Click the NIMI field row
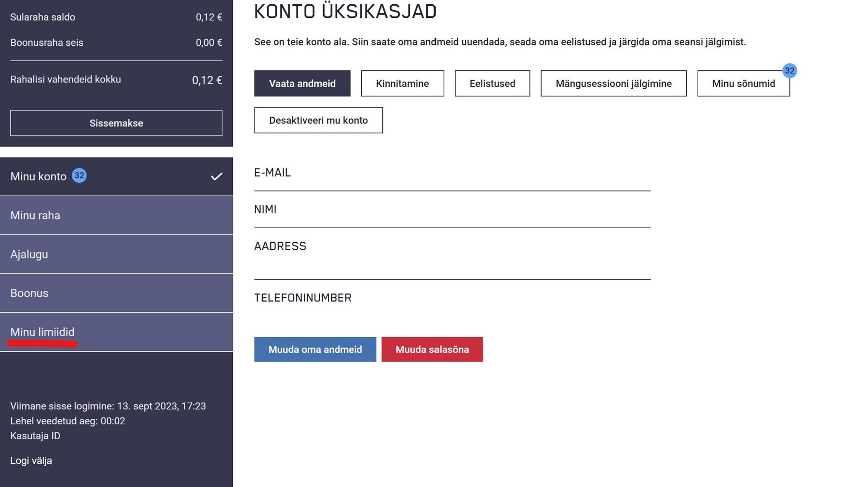The width and height of the screenshot is (868, 487). coord(452,210)
